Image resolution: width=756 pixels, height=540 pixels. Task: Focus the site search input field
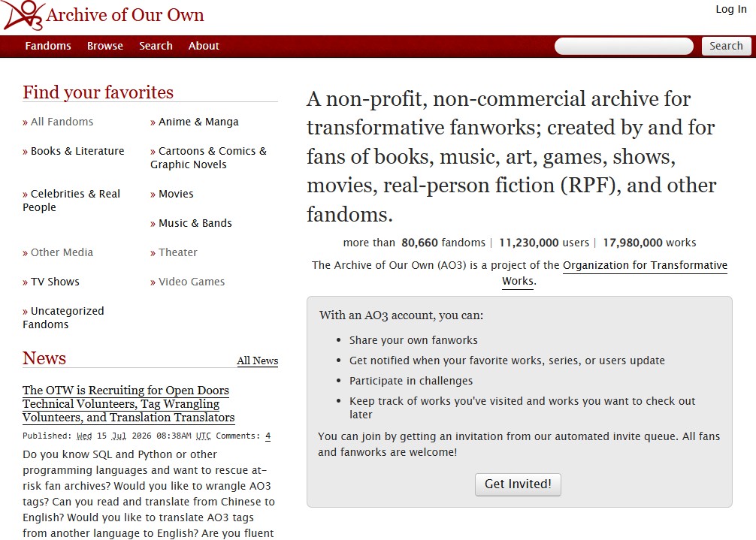[624, 47]
